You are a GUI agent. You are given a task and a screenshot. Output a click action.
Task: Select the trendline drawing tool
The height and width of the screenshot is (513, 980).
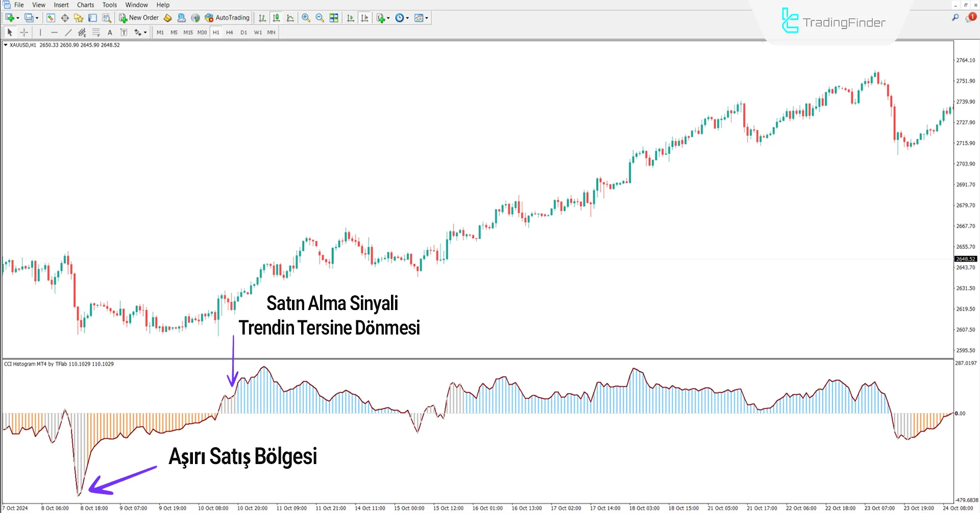coord(68,32)
